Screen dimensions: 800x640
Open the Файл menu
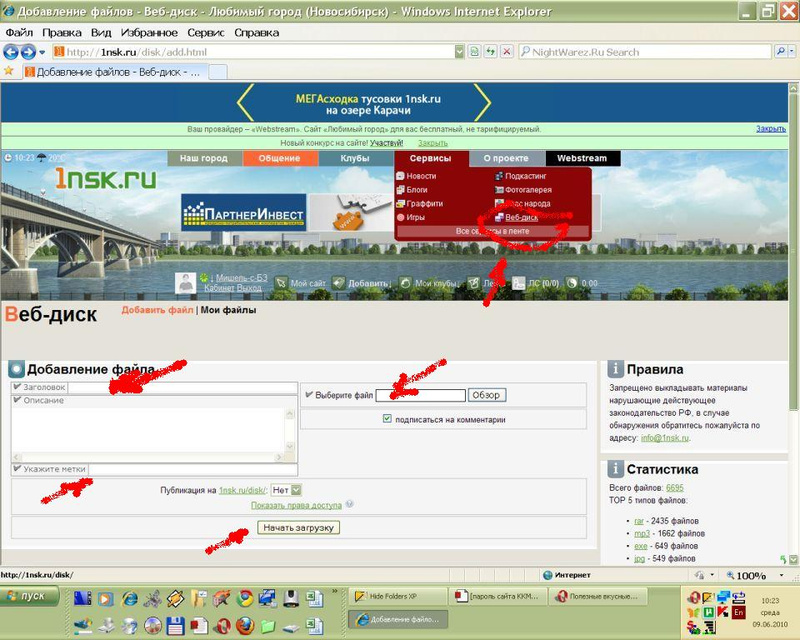pyautogui.click(x=19, y=33)
